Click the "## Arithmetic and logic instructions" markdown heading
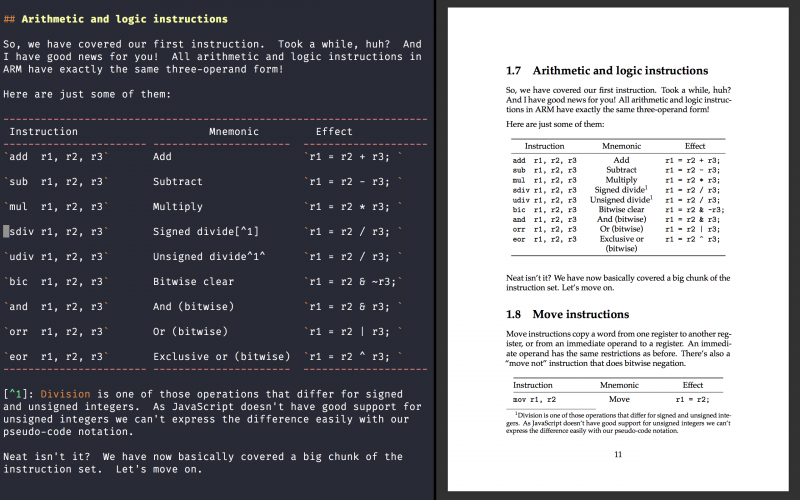The width and height of the screenshot is (800, 500). [x=116, y=19]
